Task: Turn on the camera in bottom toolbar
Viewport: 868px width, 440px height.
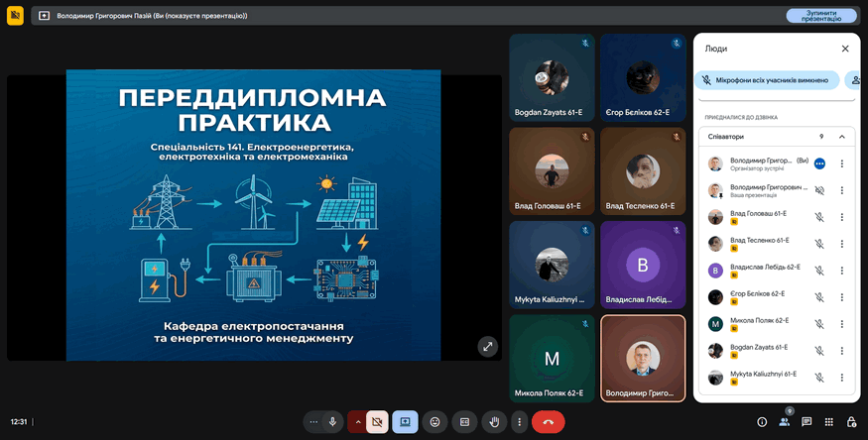Action: pyautogui.click(x=377, y=421)
